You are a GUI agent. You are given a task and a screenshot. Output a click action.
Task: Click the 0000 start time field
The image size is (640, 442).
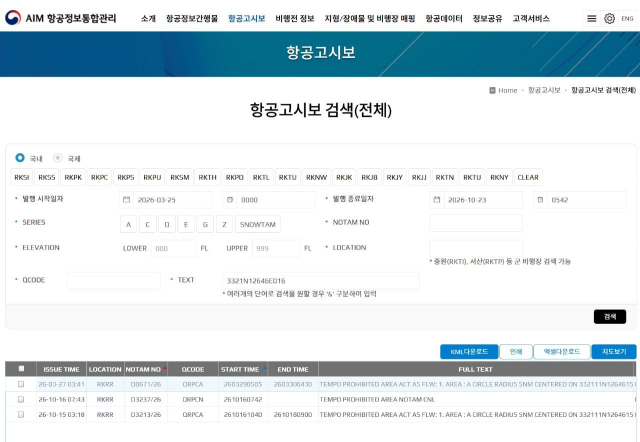(x=276, y=200)
